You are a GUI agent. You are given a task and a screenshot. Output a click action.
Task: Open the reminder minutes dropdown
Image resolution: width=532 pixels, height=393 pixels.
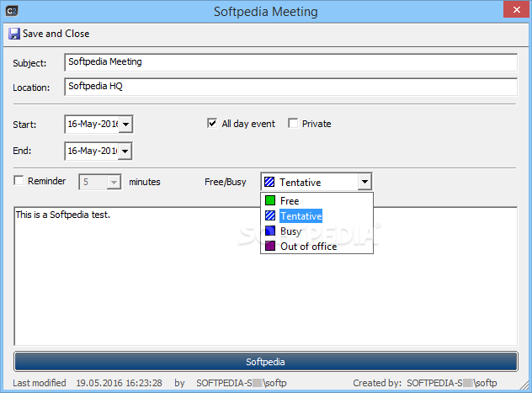114,182
